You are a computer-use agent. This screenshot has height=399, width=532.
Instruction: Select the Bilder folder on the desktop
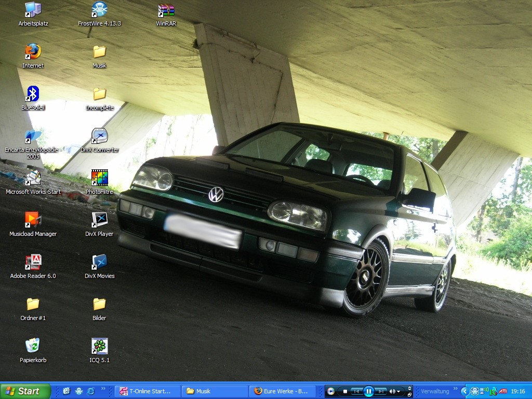(99, 309)
